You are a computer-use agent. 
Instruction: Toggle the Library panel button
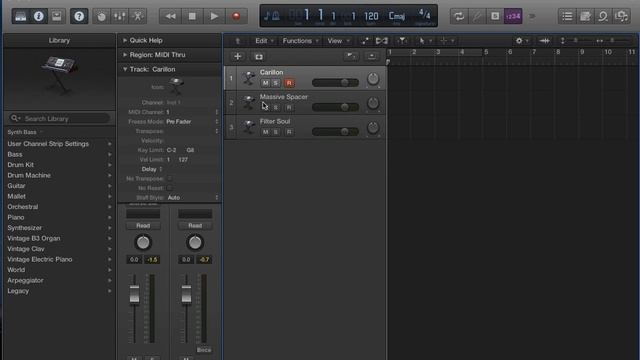20,16
